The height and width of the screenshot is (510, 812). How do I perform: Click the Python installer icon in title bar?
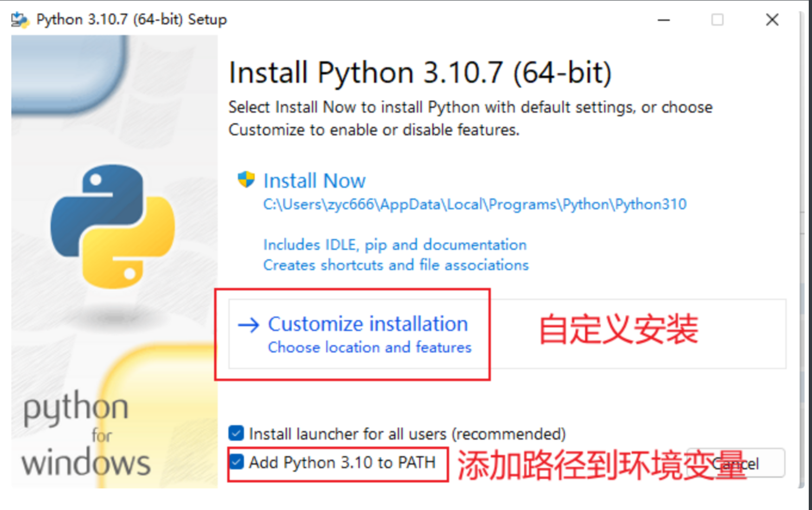pos(20,20)
